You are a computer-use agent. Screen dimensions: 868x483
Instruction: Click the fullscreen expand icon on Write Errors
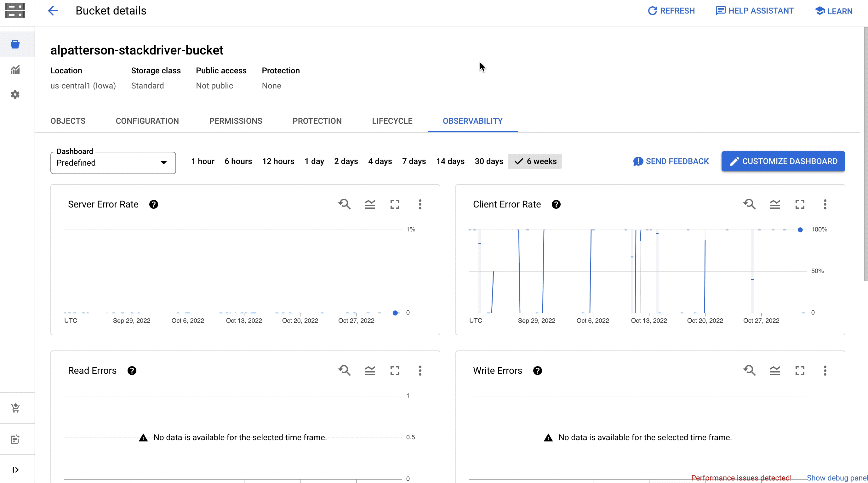pyautogui.click(x=800, y=371)
